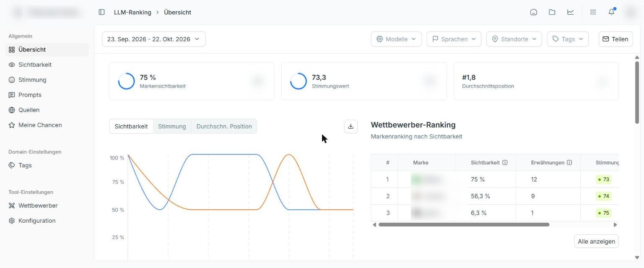Open Prompts in sidebar
644x268 pixels.
47,95
